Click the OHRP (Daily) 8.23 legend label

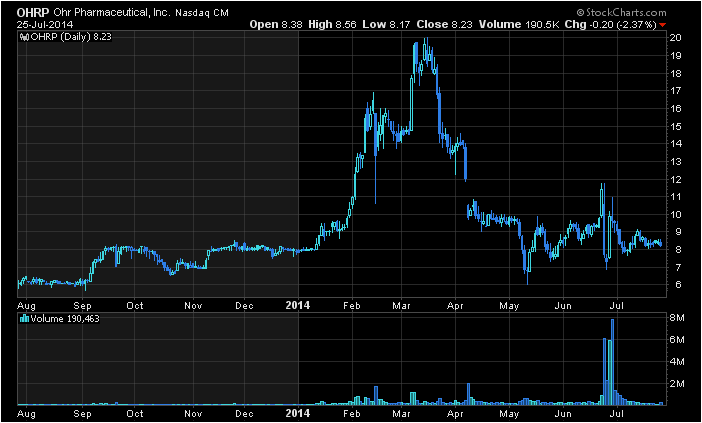71,37
